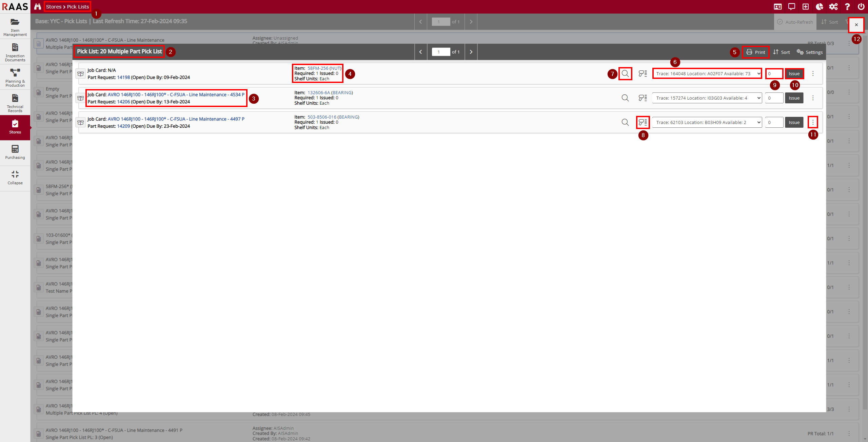Viewport: 868px width, 442px height.
Task: Click Issue button for item 132606-6A
Action: click(x=794, y=98)
